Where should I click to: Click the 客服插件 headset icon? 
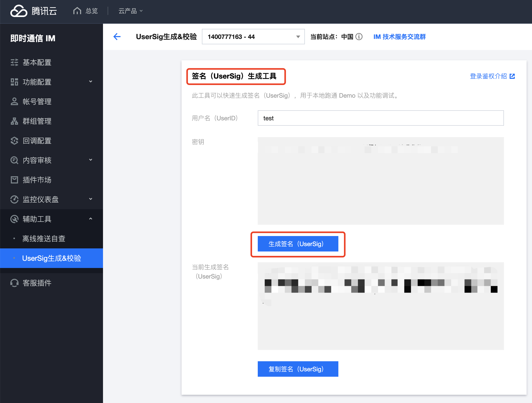point(14,283)
